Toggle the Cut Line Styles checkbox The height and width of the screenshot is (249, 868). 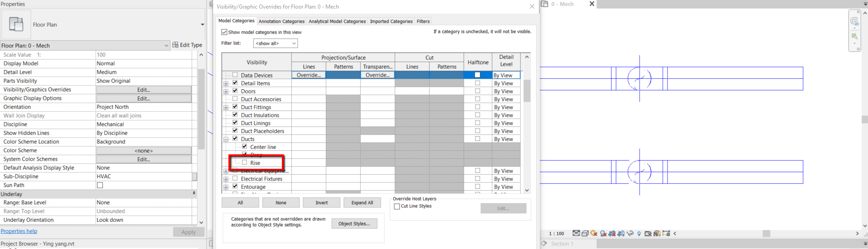(x=397, y=206)
